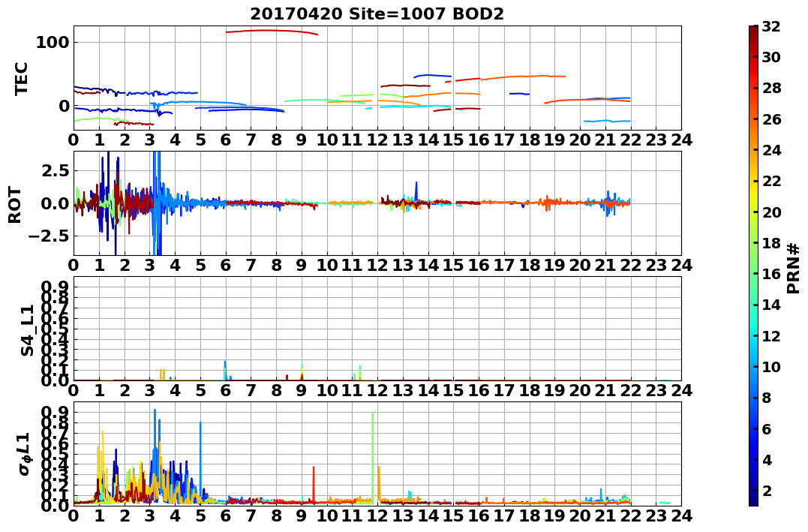The height and width of the screenshot is (532, 808).
Task: Click hour '3' tick under the sigma-phi panel
Action: (150, 515)
